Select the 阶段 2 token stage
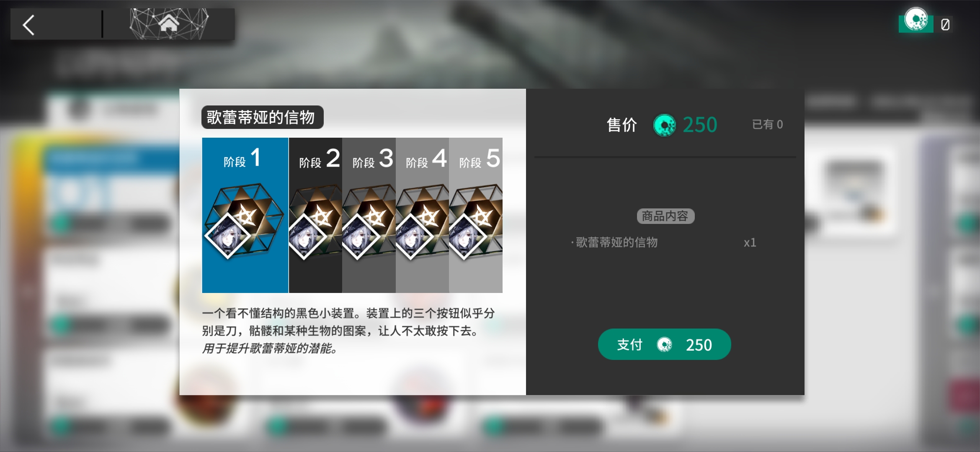Image resolution: width=980 pixels, height=452 pixels. [315, 215]
